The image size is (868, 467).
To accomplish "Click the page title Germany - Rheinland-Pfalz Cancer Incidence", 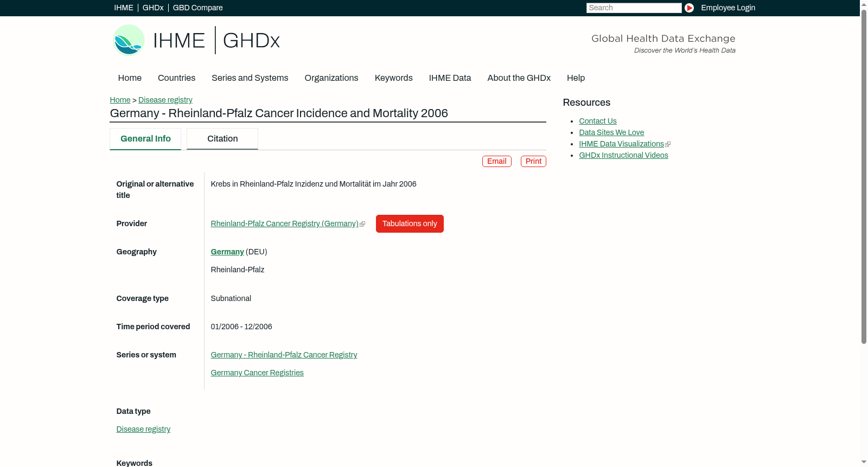I will [x=279, y=113].
